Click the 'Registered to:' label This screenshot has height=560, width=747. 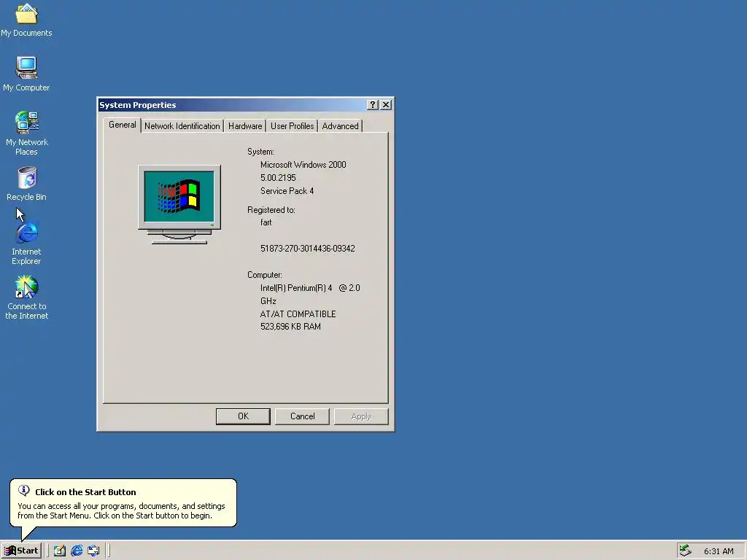click(271, 210)
